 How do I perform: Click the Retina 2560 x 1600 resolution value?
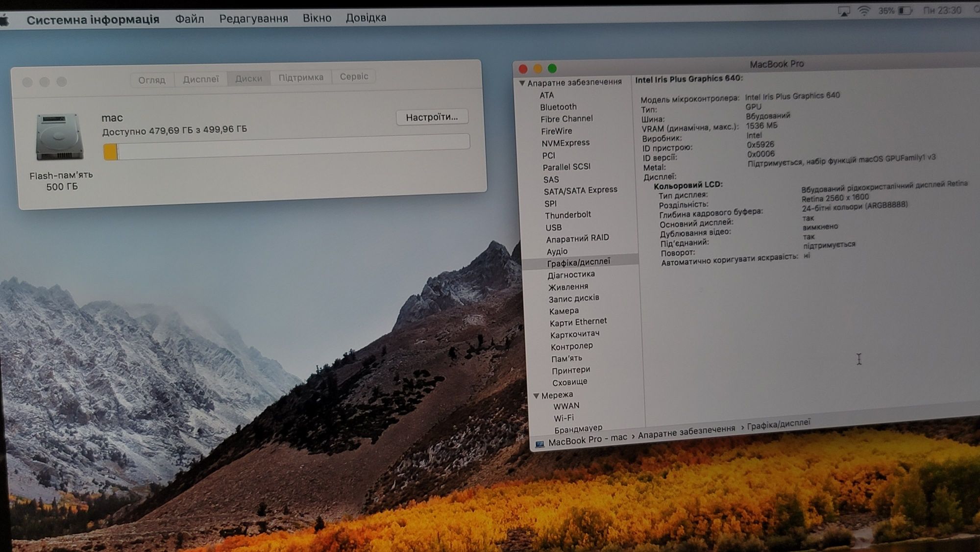[835, 198]
